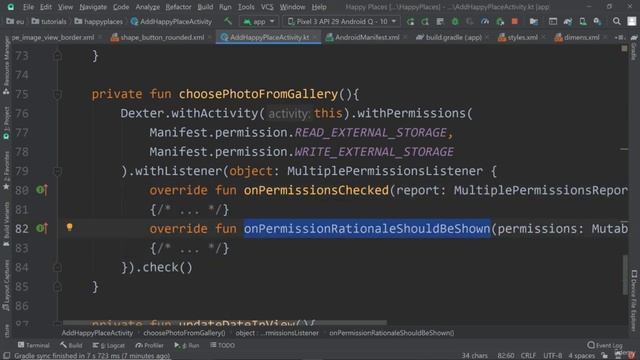Click the fold end marker on line 85
Viewport: 640px width, 360px height.
[58, 287]
